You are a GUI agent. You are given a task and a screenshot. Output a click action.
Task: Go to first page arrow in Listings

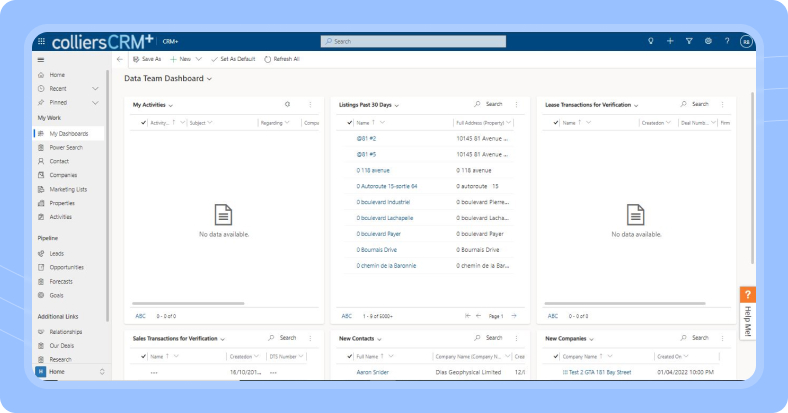click(x=467, y=316)
